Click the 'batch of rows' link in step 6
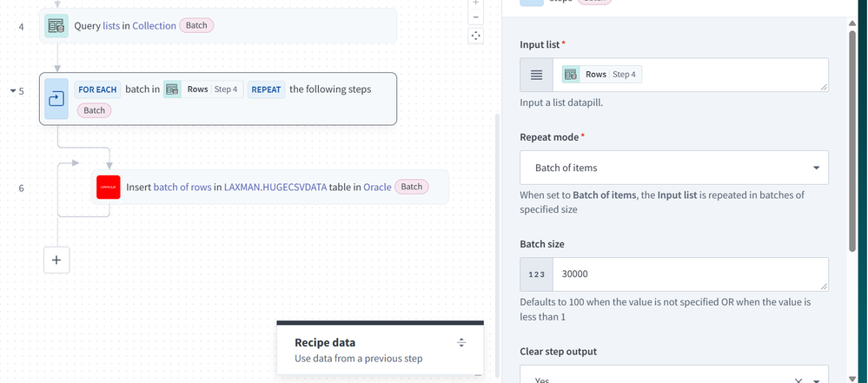This screenshot has width=868, height=383. 182,187
